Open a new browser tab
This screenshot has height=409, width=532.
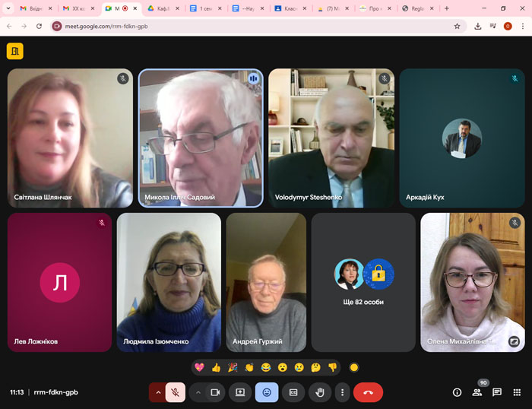point(446,8)
